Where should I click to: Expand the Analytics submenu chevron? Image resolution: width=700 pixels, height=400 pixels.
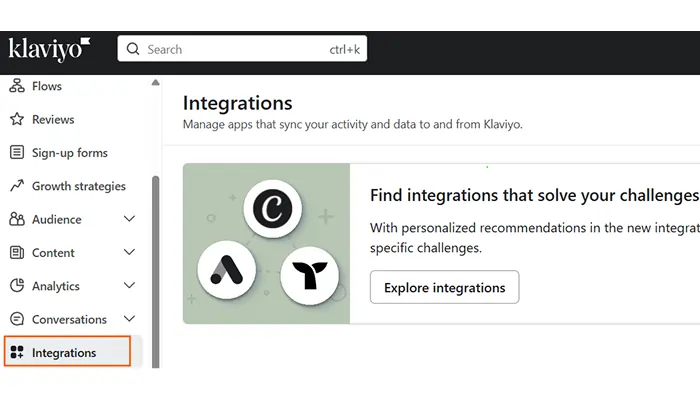129,286
